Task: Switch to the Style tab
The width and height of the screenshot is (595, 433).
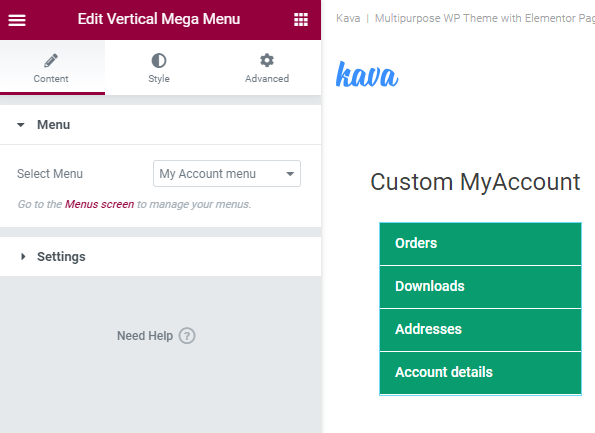Action: point(159,68)
